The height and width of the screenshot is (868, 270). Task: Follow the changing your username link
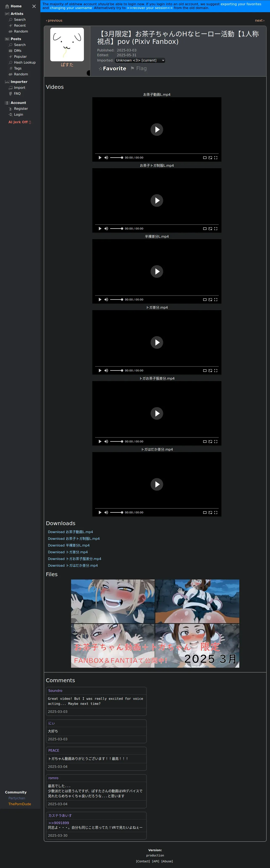pyautogui.click(x=71, y=8)
